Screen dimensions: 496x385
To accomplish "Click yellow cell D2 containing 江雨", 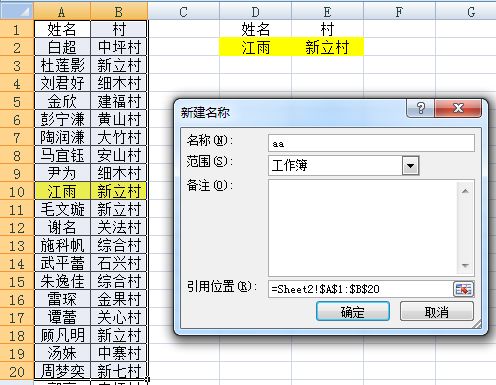I will tap(255, 47).
